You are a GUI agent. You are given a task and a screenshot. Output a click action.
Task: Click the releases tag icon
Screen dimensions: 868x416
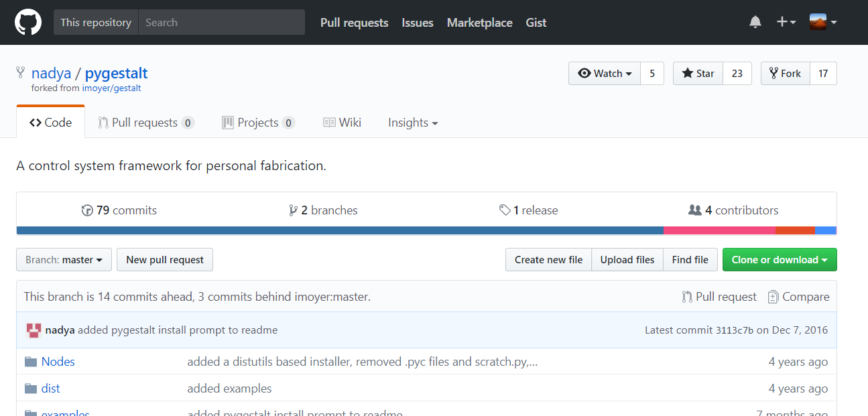(505, 210)
